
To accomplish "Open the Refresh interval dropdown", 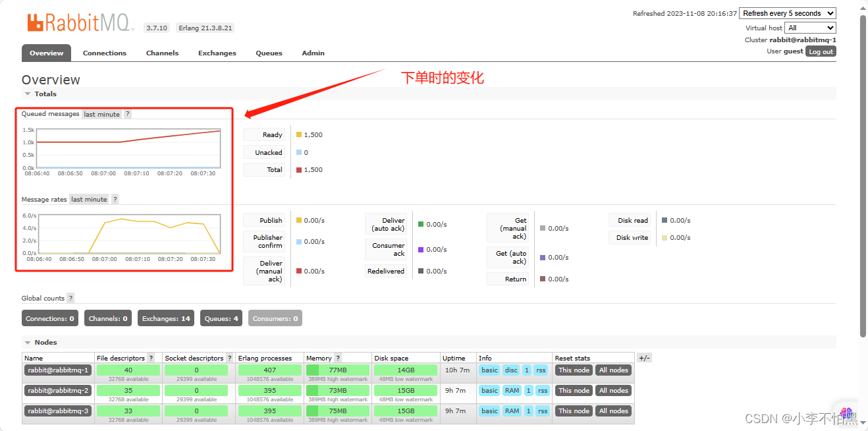I will (x=788, y=13).
